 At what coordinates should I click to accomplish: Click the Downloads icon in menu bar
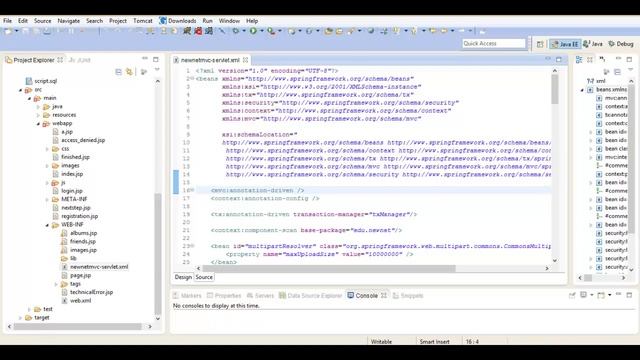163,20
